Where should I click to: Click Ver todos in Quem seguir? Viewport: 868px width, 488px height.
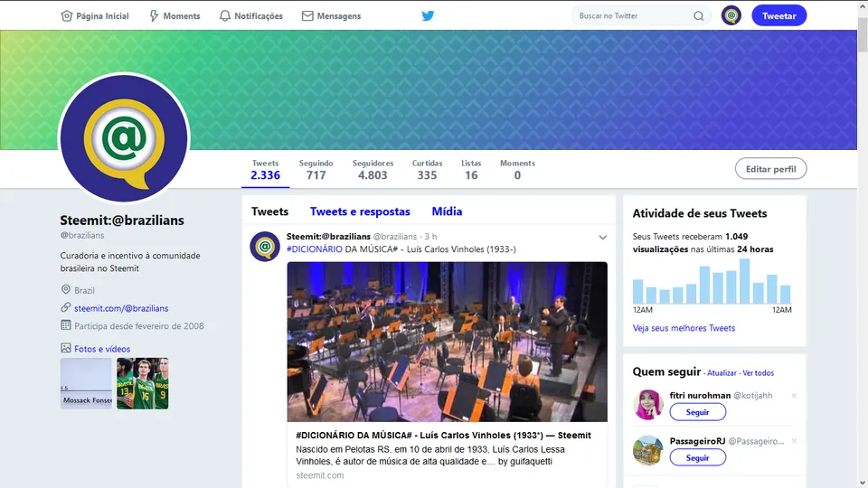(x=759, y=373)
